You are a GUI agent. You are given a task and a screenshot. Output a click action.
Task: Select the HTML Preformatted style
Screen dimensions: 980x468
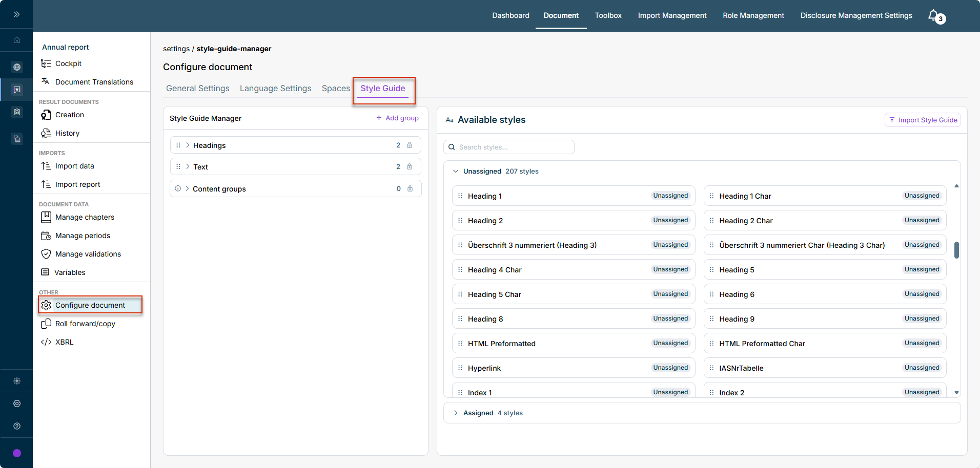(x=574, y=344)
